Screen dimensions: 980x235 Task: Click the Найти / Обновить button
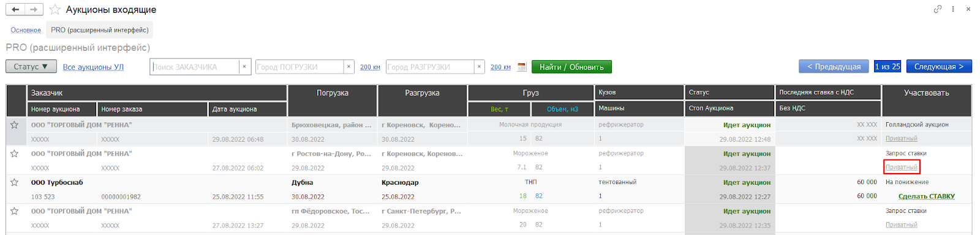(571, 67)
